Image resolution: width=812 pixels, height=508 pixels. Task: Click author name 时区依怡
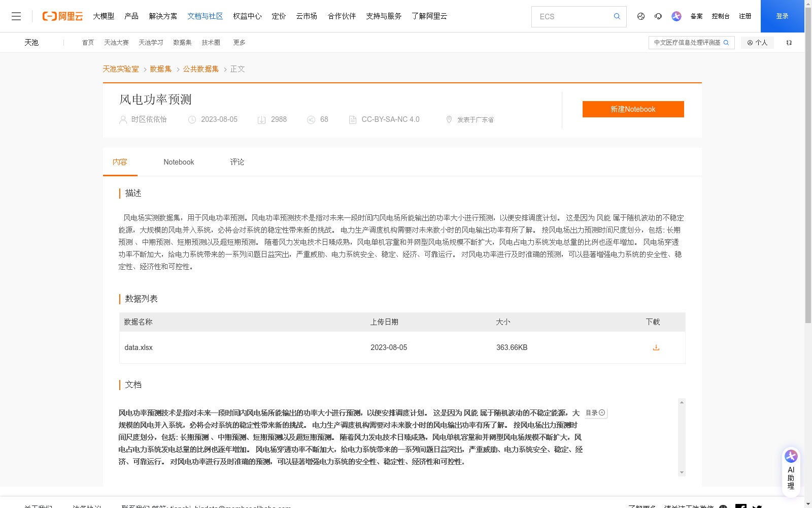(x=149, y=119)
